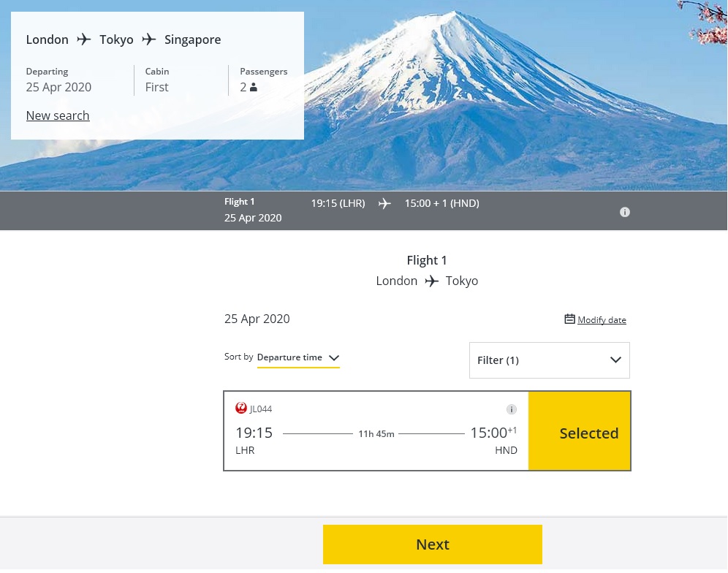Open the Filter (1) dropdown
This screenshot has height=573, width=728.
point(549,360)
